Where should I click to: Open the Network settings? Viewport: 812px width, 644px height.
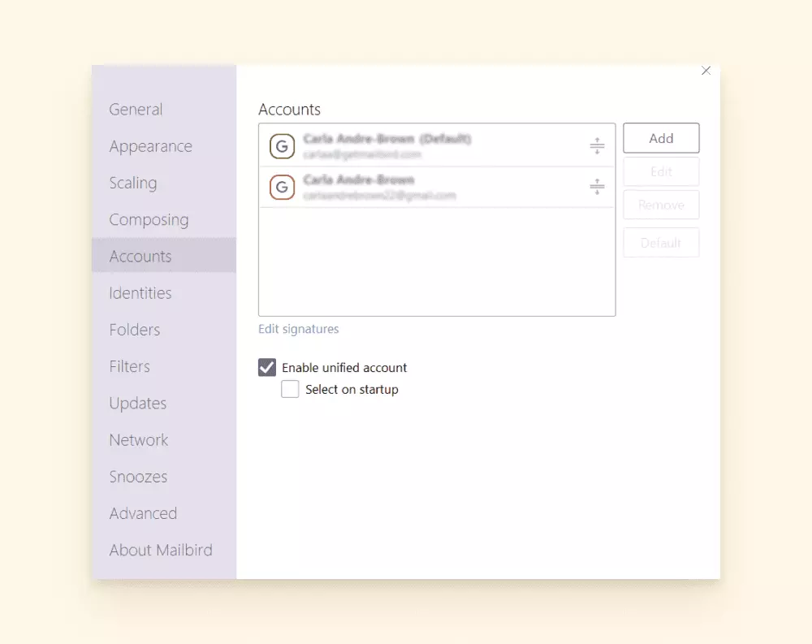(139, 440)
